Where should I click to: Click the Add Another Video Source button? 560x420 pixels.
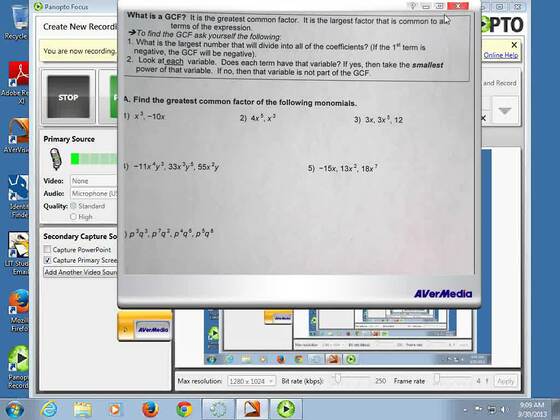pyautogui.click(x=81, y=272)
